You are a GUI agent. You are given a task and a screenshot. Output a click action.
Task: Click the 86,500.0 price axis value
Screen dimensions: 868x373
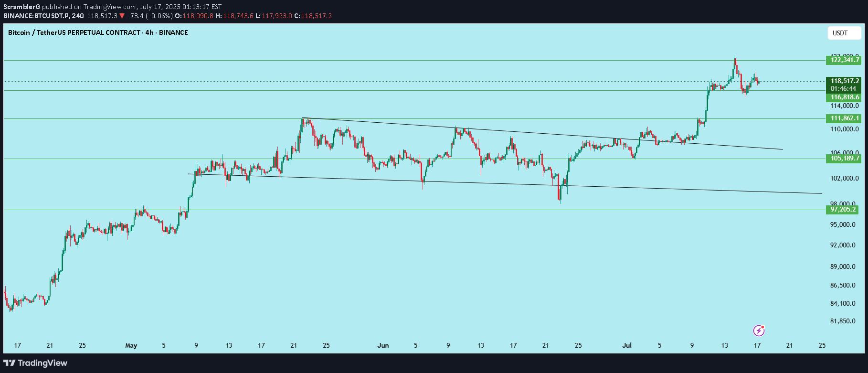[843, 286]
